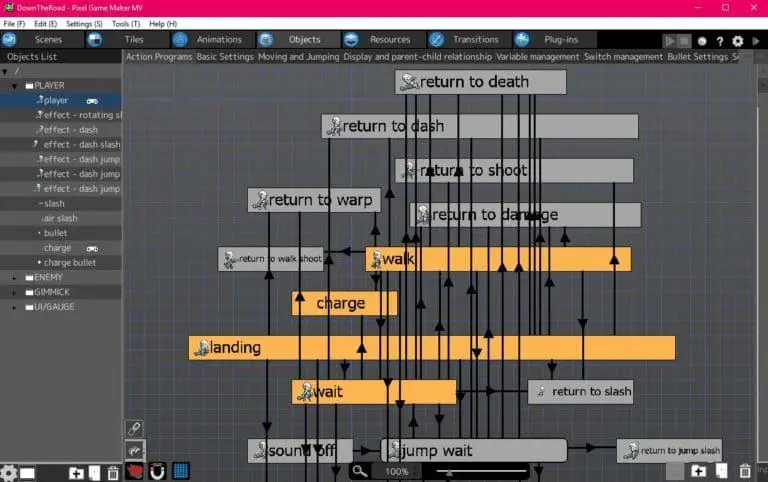This screenshot has height=482, width=768.
Task: Click the stop test button in toolbar
Action: 684,41
